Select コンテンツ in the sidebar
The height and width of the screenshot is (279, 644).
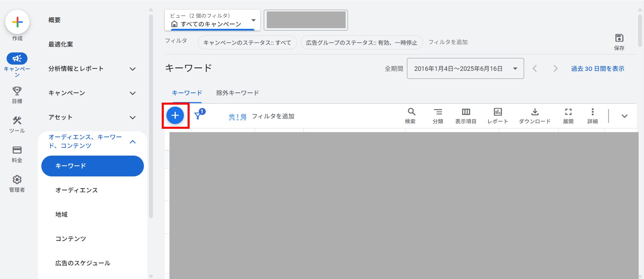pos(70,239)
